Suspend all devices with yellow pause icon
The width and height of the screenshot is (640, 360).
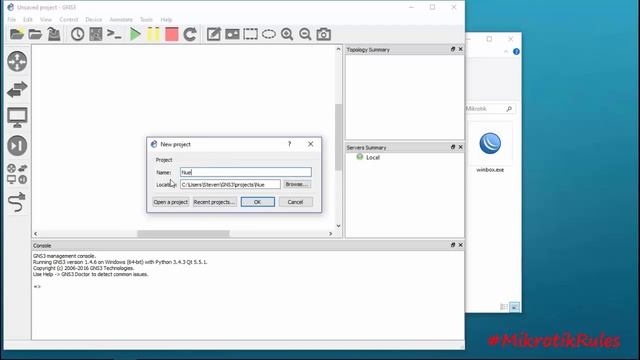click(x=153, y=34)
